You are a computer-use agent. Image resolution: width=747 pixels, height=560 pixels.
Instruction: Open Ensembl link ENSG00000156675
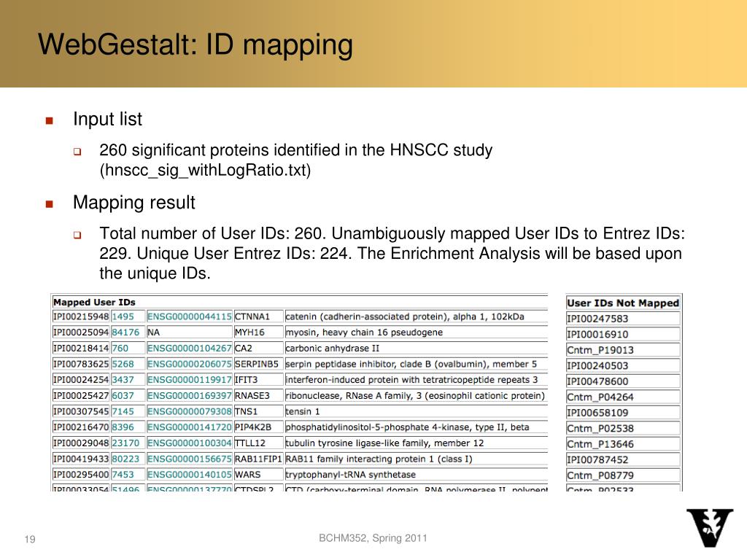coord(190,459)
